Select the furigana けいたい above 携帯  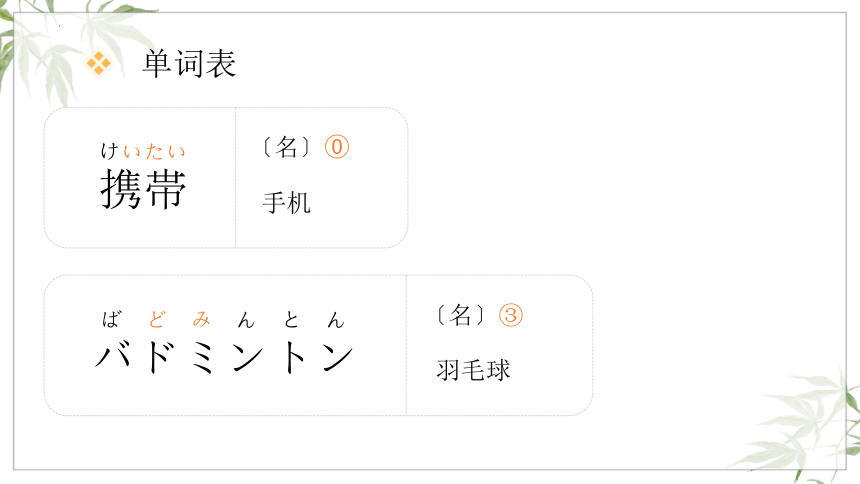(143, 151)
